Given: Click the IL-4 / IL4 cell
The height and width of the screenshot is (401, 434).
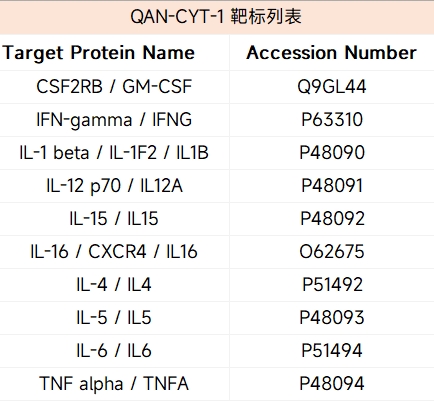Looking at the screenshot, I should point(114,285).
